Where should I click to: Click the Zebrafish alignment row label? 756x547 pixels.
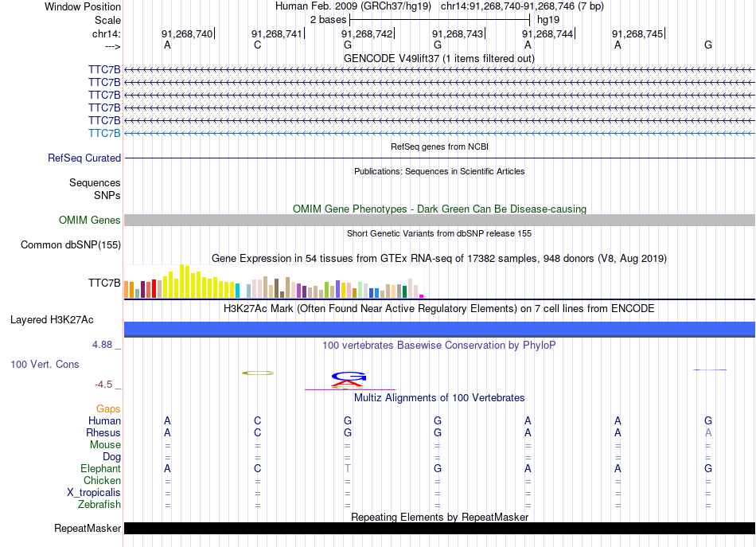click(x=99, y=504)
